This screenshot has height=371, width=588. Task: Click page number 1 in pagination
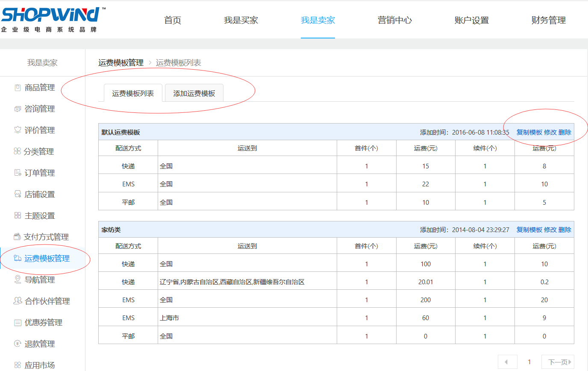tap(529, 362)
